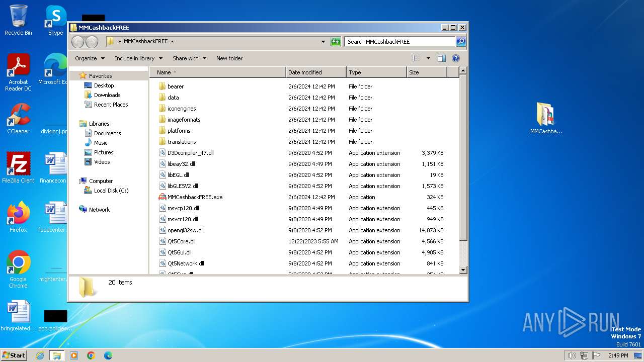Open Pictures library
This screenshot has width=644, height=362.
[x=104, y=152]
